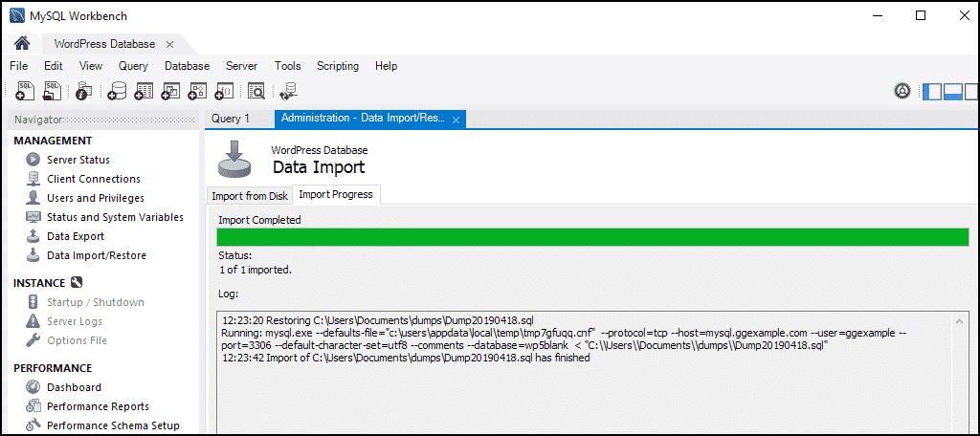Open Performance Schema Setup in navigator
The image size is (980, 436).
(x=113, y=425)
